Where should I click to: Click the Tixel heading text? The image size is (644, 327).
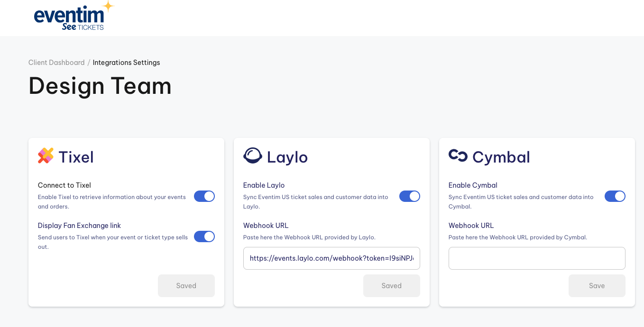coord(76,157)
